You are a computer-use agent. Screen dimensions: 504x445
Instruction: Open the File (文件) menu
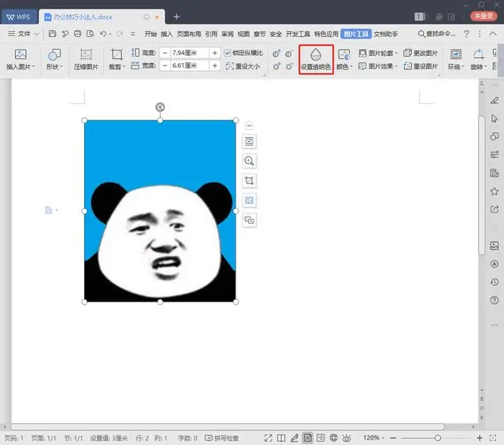pos(23,33)
